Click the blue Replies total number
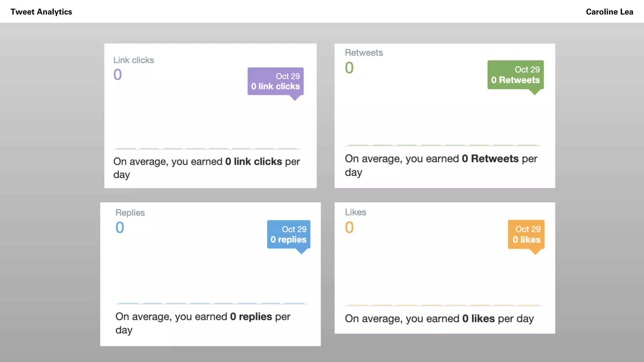 [x=120, y=228]
